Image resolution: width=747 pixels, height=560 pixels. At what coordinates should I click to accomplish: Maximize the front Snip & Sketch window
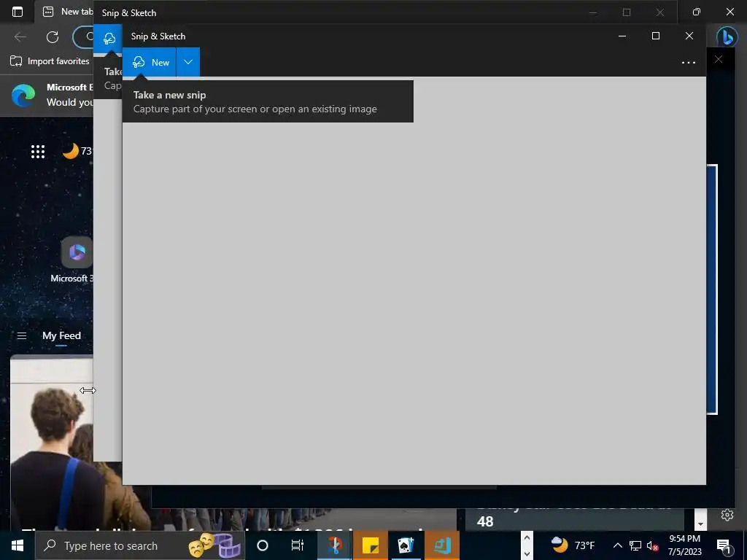click(656, 36)
